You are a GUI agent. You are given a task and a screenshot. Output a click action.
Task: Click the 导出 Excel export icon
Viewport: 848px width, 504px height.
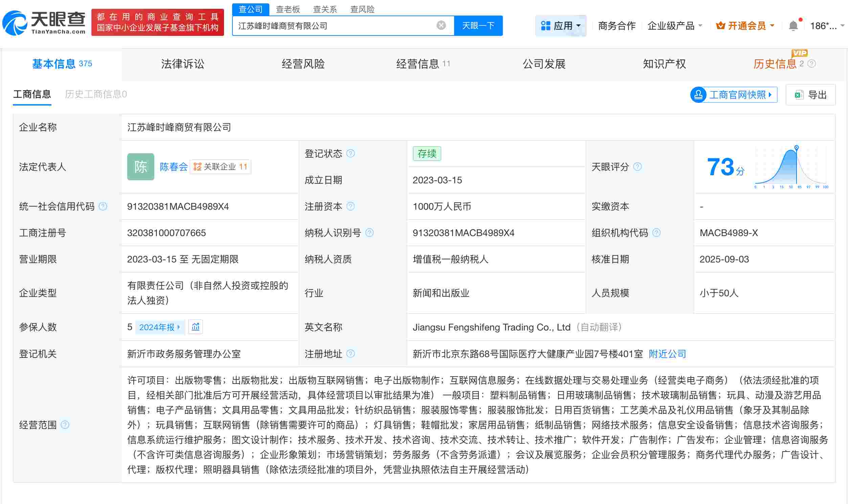point(799,95)
